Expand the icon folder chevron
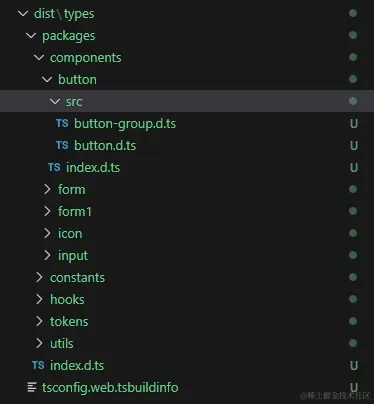Viewport: 374px width, 404px height. [47, 233]
